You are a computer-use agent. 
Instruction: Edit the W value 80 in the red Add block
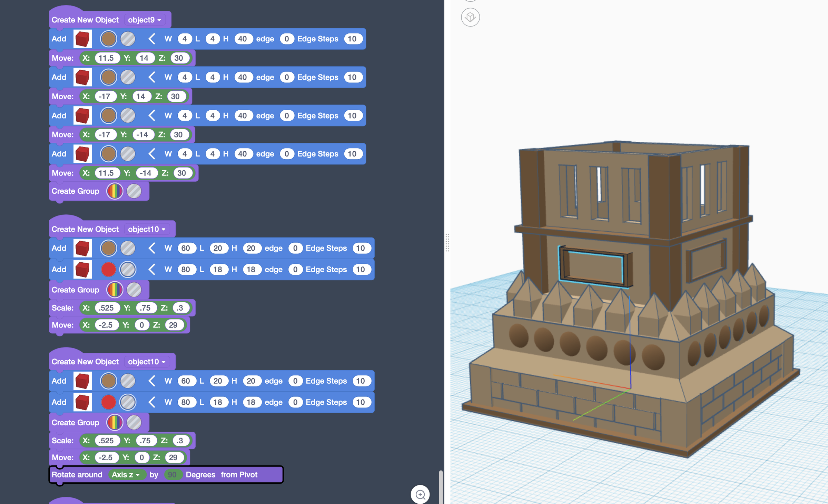tap(187, 269)
